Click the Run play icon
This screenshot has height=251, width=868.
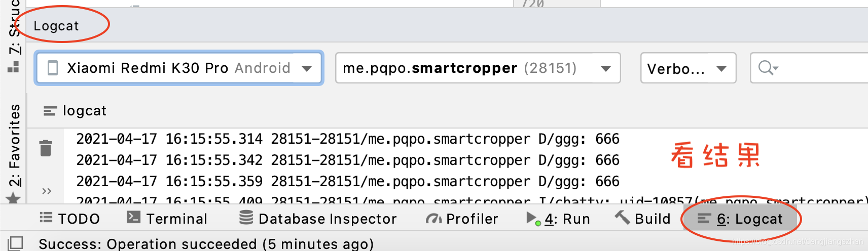pos(533,219)
